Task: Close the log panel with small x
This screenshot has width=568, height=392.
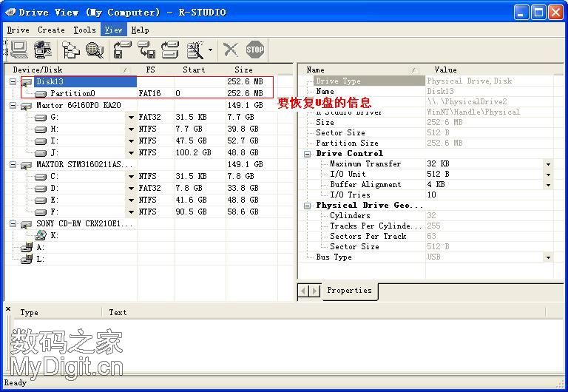Action: tap(8, 308)
